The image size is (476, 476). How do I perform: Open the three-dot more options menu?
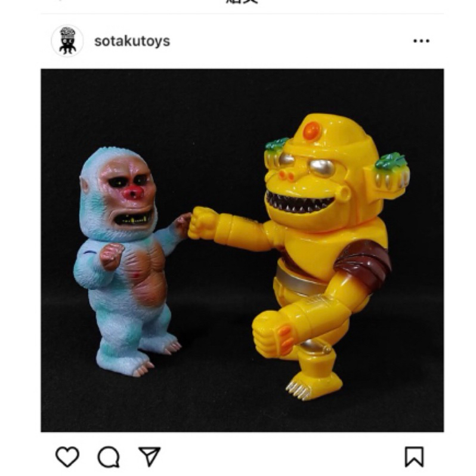[x=421, y=41]
